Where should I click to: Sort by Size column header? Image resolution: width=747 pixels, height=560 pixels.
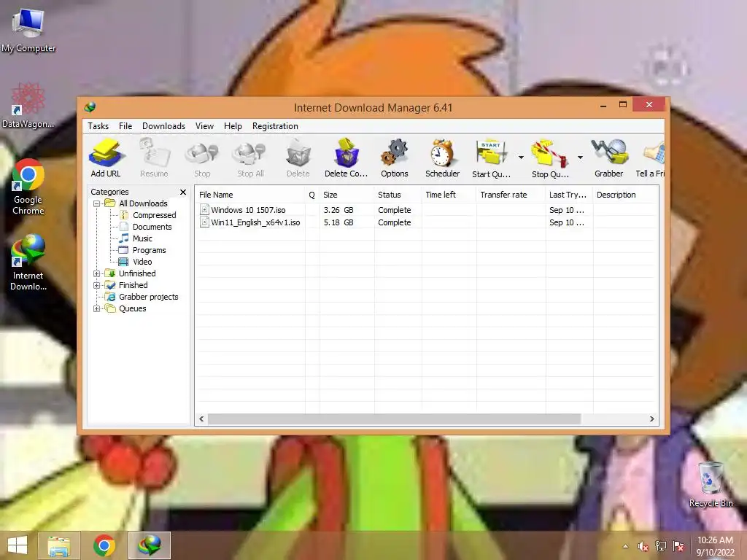coord(347,195)
